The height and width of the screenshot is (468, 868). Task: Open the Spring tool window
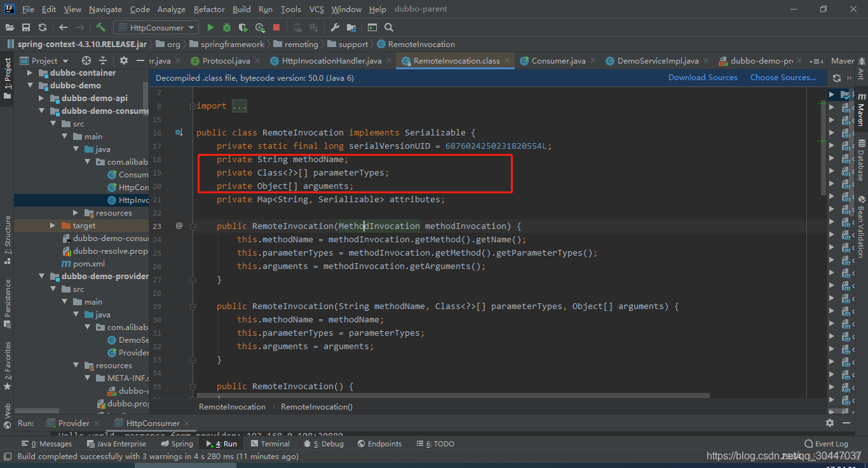[176, 444]
